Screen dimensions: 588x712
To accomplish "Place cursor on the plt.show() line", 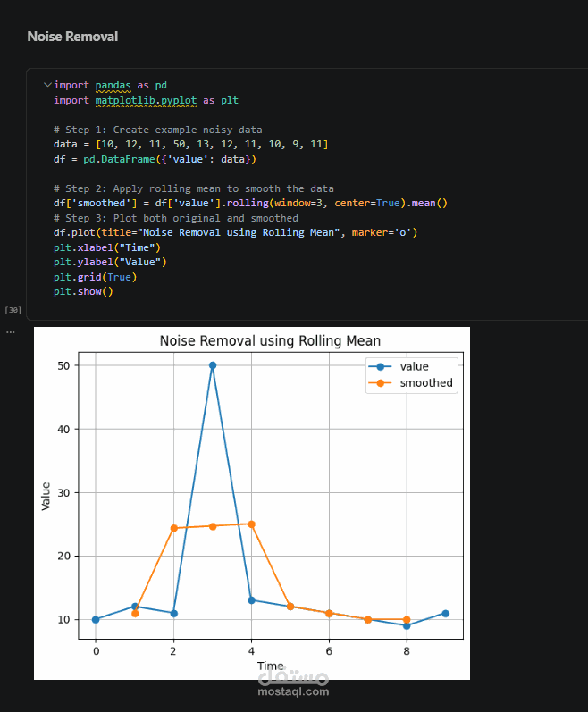I will coord(83,291).
